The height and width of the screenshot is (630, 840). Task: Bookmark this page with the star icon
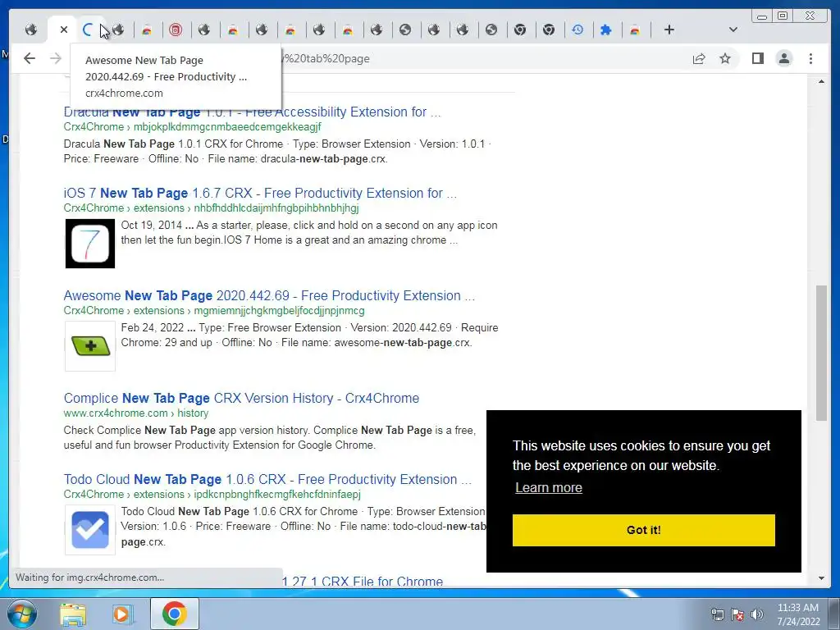tap(725, 58)
